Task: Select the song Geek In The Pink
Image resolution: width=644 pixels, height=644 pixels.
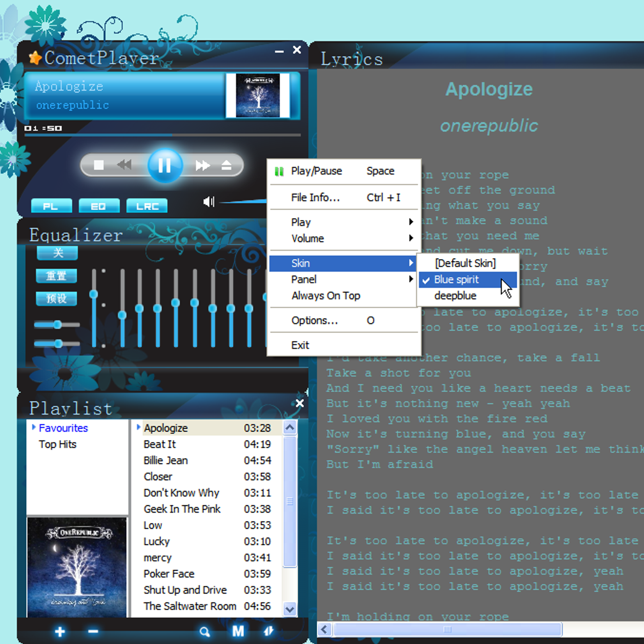Action: tap(207, 509)
